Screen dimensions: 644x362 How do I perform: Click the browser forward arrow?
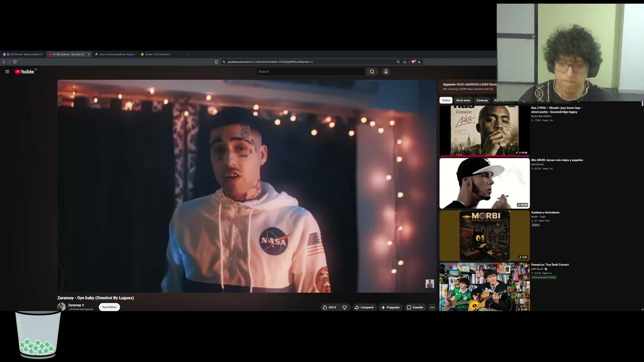coord(9,62)
